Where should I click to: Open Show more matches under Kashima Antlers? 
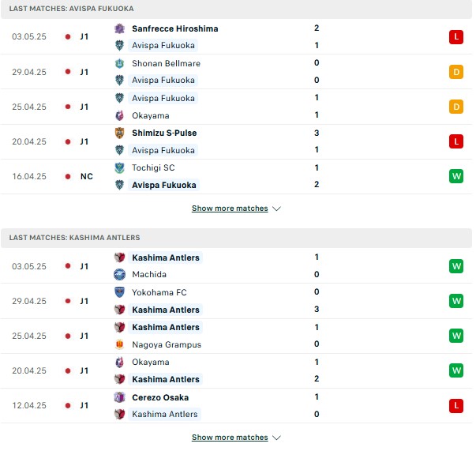pyautogui.click(x=230, y=438)
